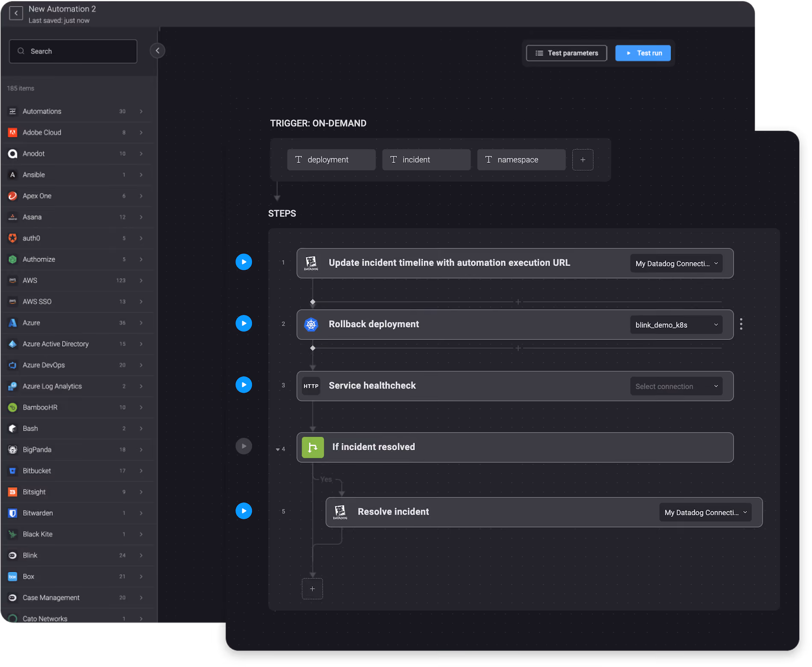Open the AWS SSO integration row
812x667 pixels.
[77, 301]
